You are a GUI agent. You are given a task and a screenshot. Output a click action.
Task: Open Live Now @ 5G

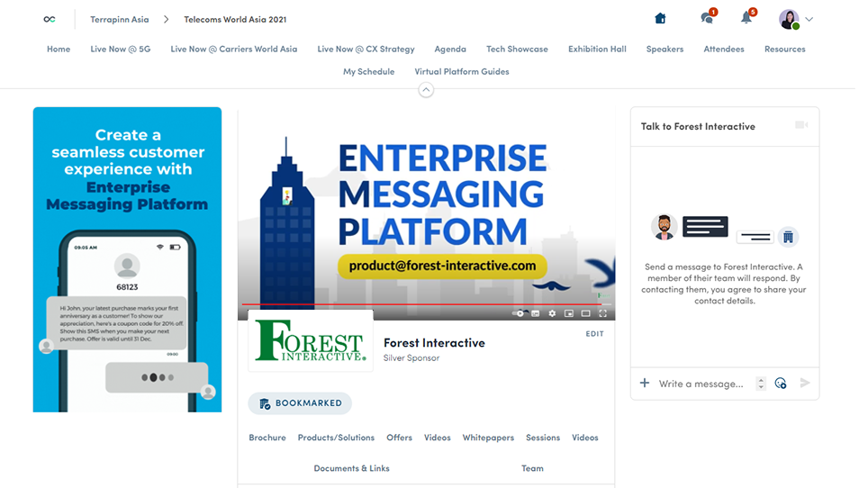[x=120, y=49]
